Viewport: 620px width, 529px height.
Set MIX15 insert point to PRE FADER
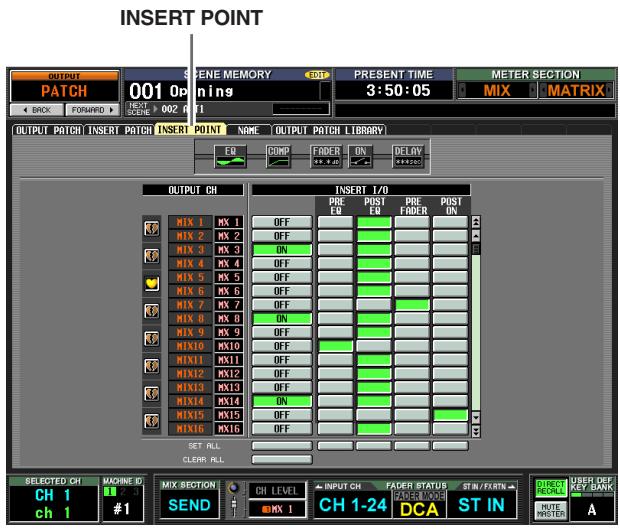412,415
